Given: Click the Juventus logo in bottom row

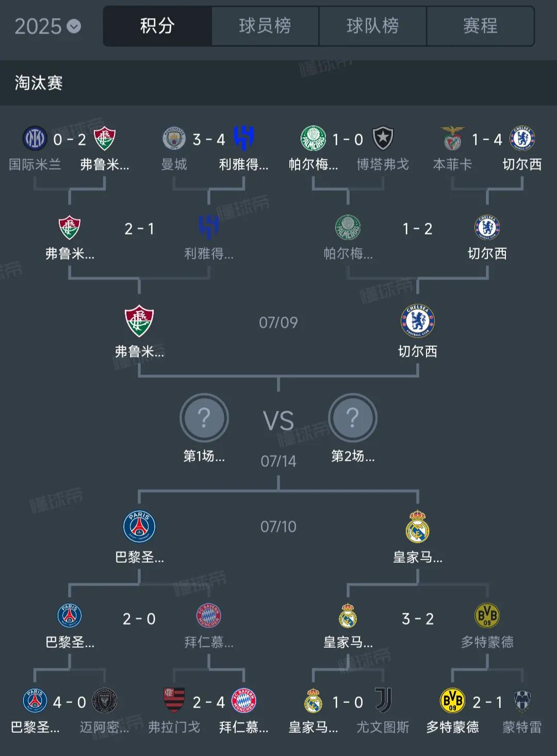Looking at the screenshot, I should coord(383,701).
